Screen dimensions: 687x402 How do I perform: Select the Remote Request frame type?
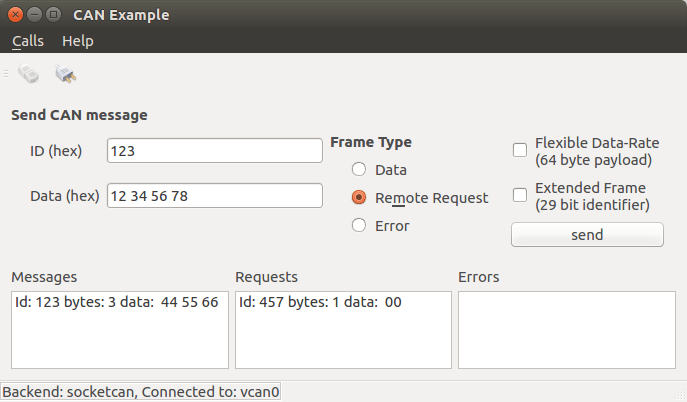(x=359, y=198)
